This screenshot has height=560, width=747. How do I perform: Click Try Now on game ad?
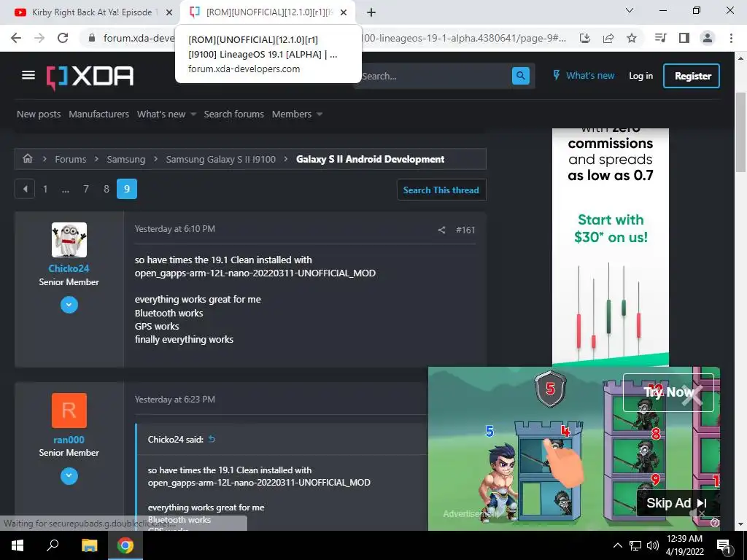point(668,392)
